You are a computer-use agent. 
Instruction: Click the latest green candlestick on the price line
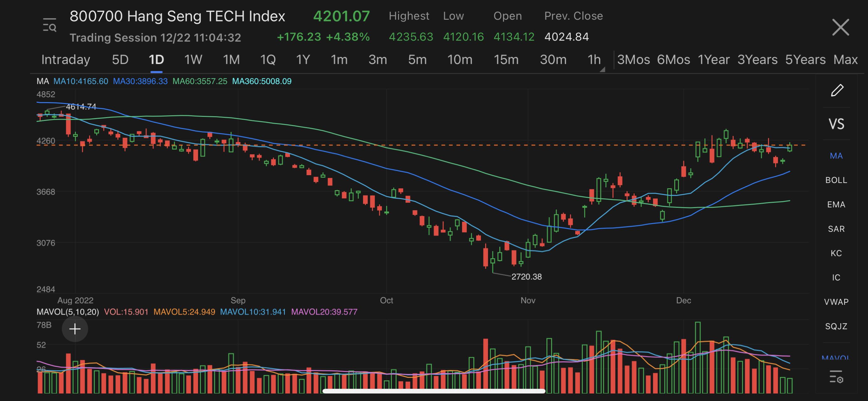click(x=790, y=148)
